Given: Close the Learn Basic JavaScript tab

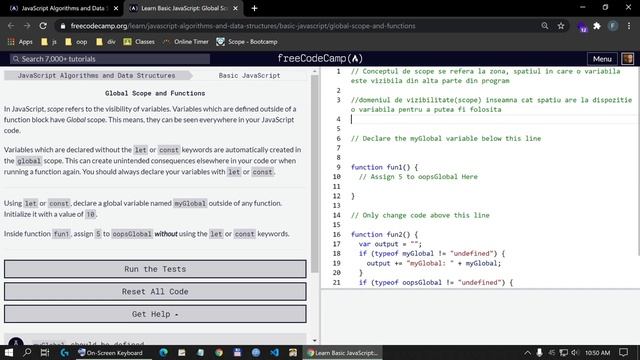Looking at the screenshot, I should (x=235, y=8).
